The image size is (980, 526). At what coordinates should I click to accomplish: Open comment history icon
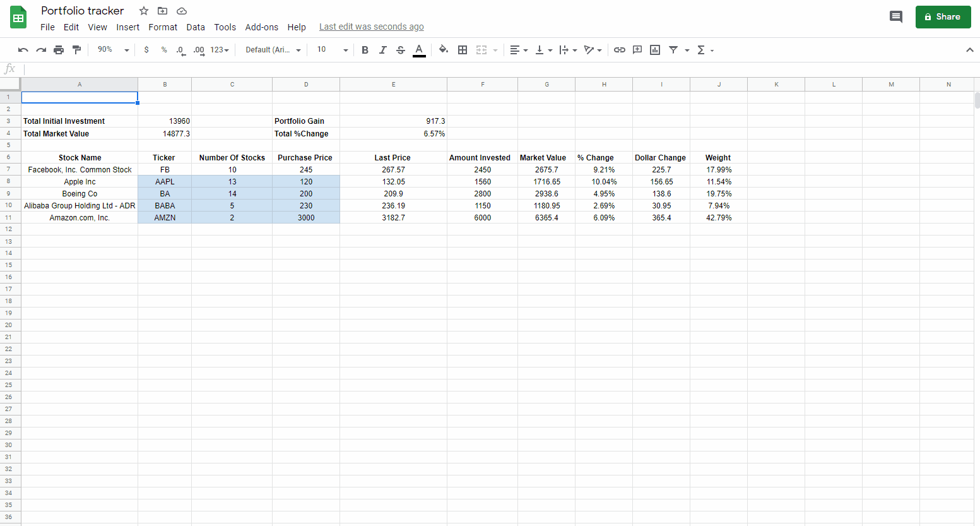895,17
